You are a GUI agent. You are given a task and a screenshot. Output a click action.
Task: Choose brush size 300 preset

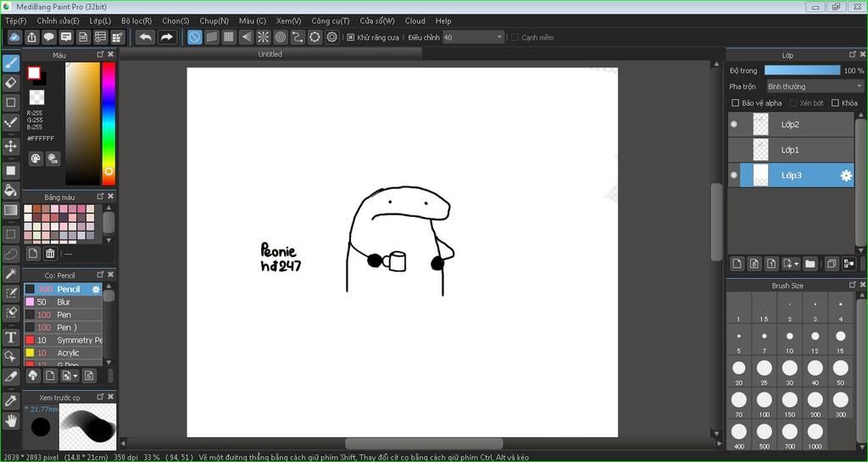click(x=840, y=403)
